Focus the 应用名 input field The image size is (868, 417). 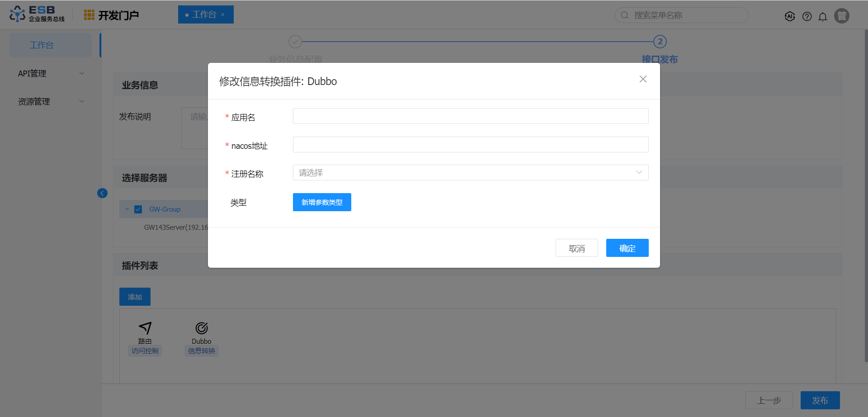[x=470, y=116]
